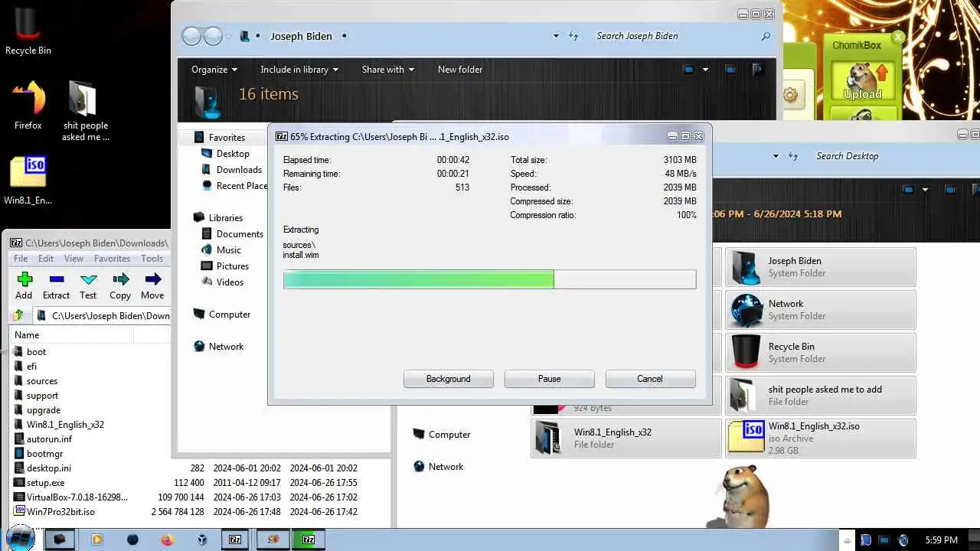The image size is (980, 551).
Task: Click the 5:59 PM taskbar clock
Action: point(941,540)
